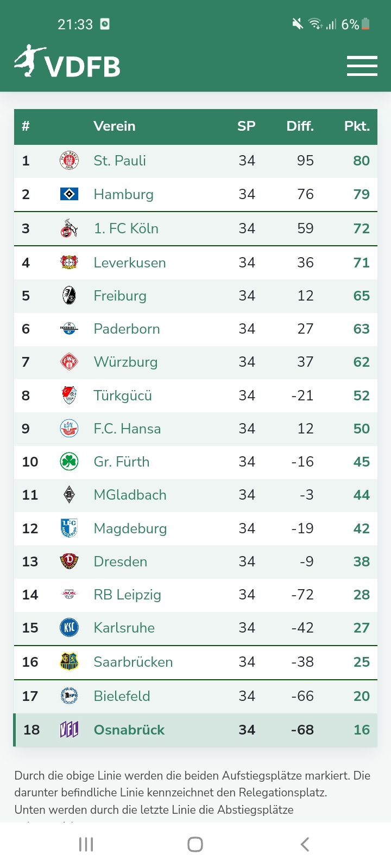This screenshot has width=391, height=868.
Task: Click the St. Pauli club crest
Action: click(x=69, y=161)
